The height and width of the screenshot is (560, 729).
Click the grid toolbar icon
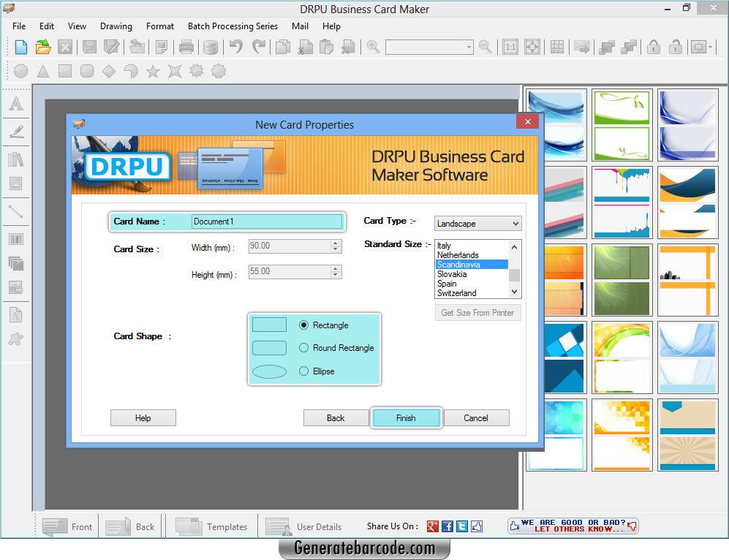click(x=556, y=47)
